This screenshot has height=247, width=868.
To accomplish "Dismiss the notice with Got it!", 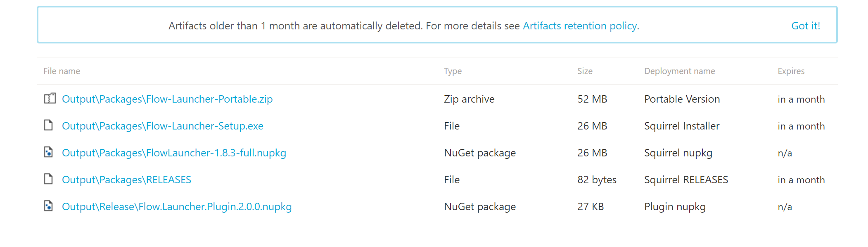I will pyautogui.click(x=805, y=26).
